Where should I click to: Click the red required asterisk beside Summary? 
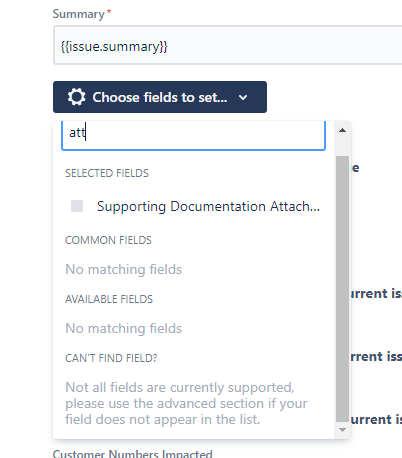[109, 12]
